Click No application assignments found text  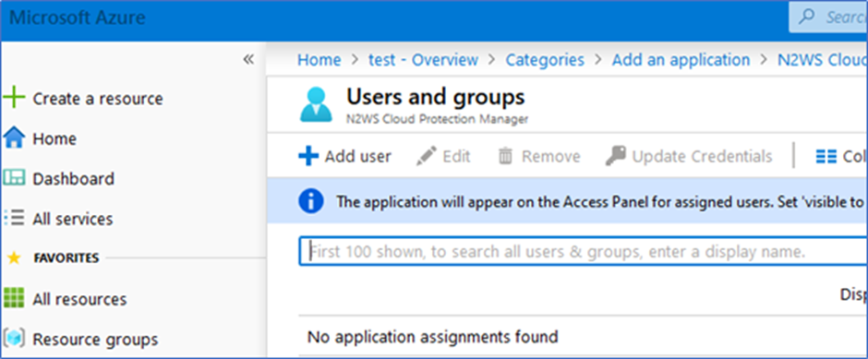point(432,336)
